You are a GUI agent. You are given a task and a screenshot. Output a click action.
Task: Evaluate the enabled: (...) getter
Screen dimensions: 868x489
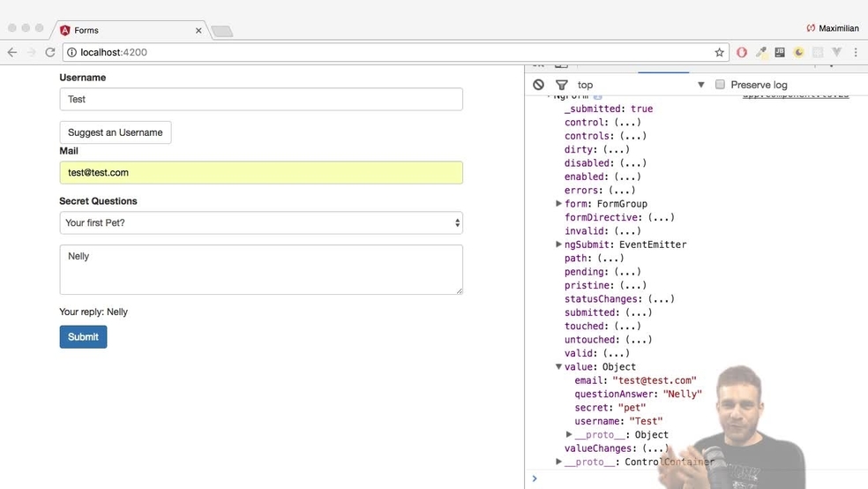click(x=627, y=177)
